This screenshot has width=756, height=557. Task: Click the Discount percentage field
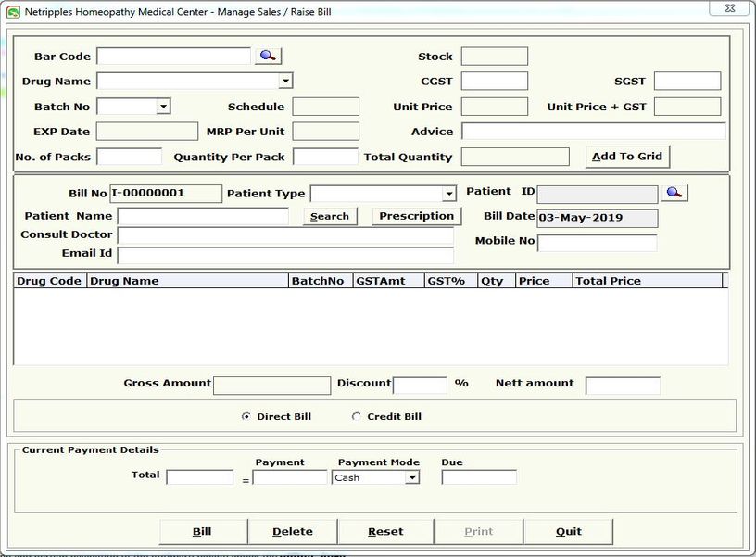click(x=420, y=386)
